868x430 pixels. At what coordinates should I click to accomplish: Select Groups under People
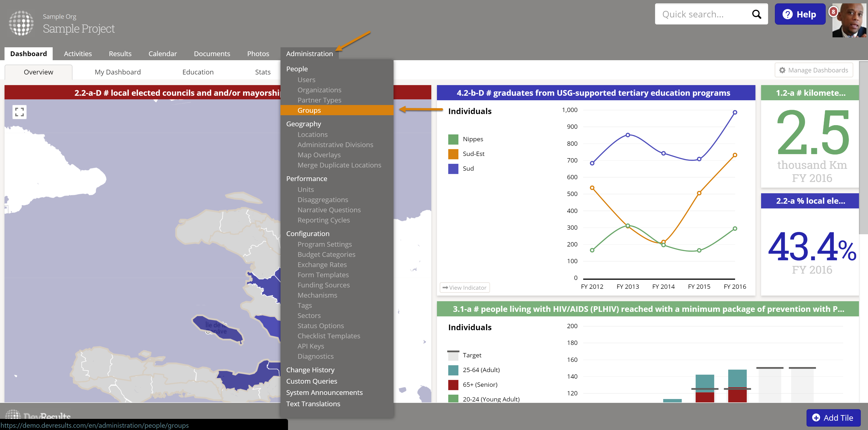pos(309,110)
